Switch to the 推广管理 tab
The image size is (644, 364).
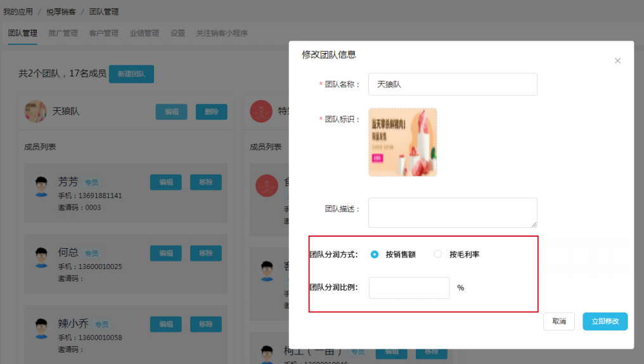point(63,34)
